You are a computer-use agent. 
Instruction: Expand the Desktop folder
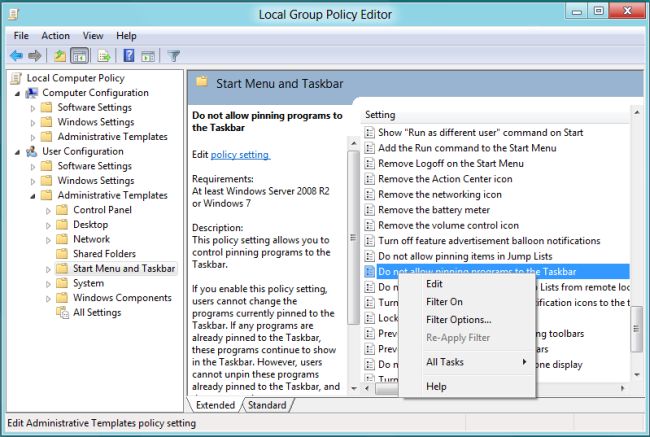(x=48, y=225)
